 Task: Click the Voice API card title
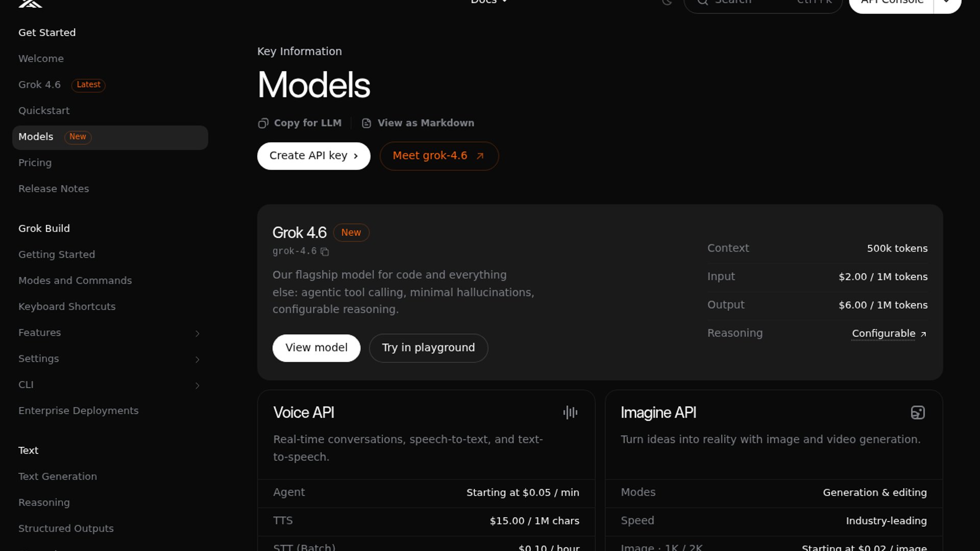click(304, 412)
